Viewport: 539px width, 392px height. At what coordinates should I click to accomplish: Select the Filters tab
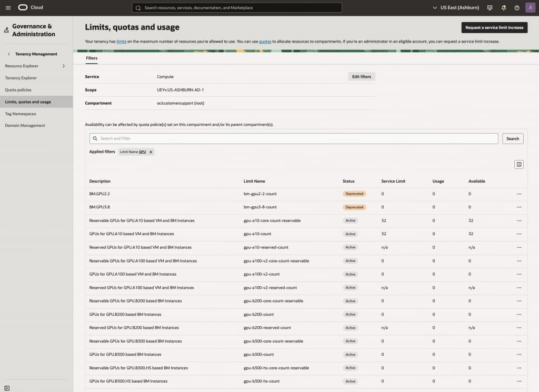(x=92, y=58)
